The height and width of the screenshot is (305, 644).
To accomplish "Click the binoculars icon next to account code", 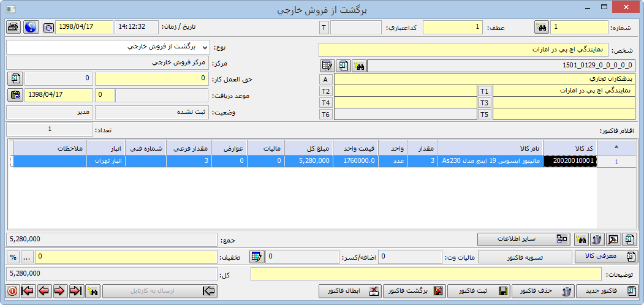I will pyautogui.click(x=359, y=66).
